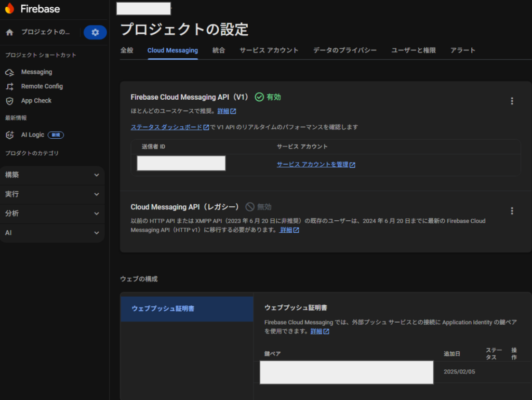Switch to the 全般 tab

click(x=127, y=50)
